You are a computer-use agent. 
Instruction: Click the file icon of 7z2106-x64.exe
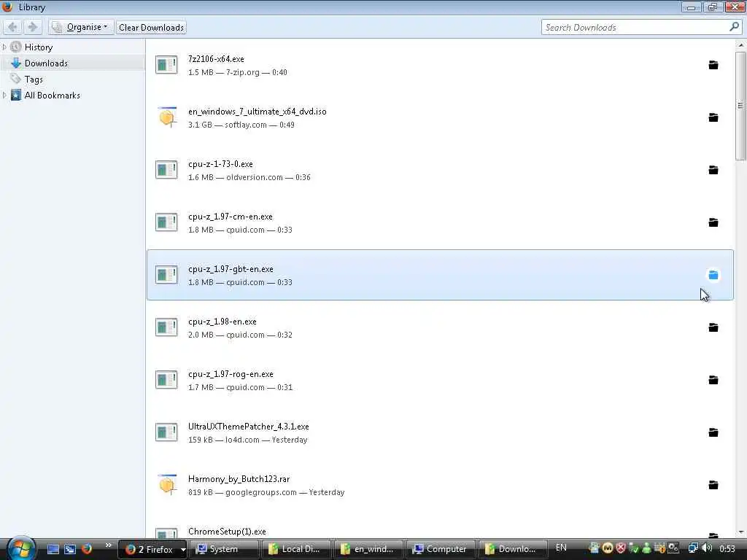[166, 65]
